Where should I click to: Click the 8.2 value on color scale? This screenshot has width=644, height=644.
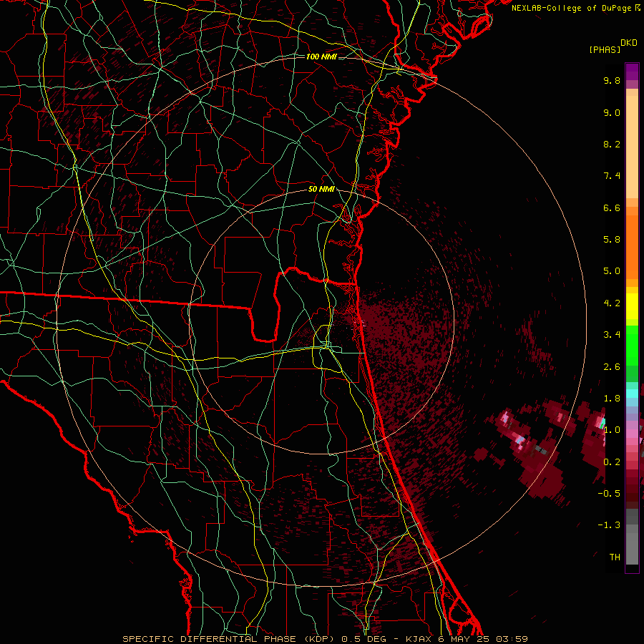pos(612,144)
